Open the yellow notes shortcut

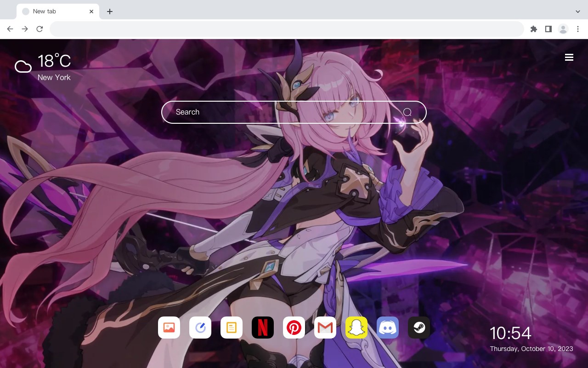point(232,328)
